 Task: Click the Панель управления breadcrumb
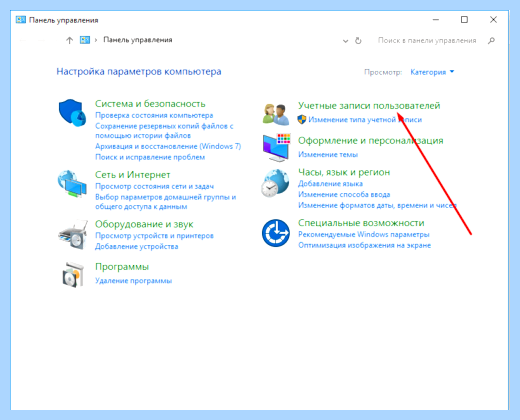pos(138,40)
